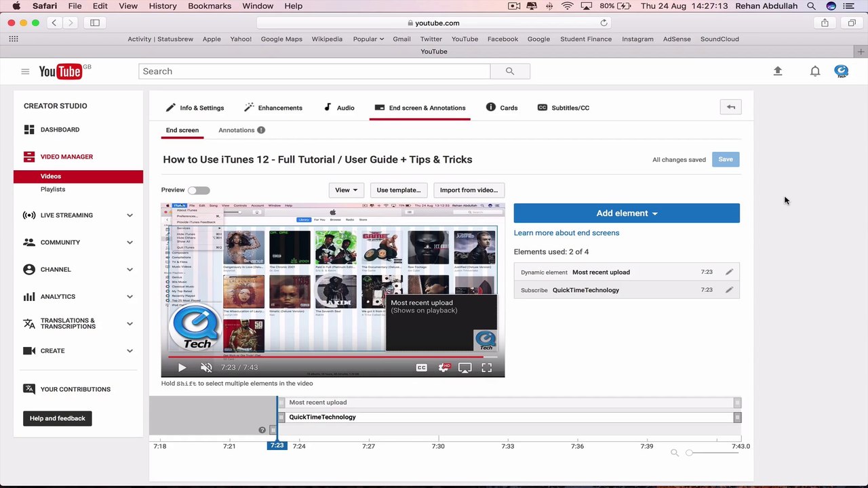The image size is (868, 488).
Task: Open the View dropdown
Action: click(x=346, y=190)
